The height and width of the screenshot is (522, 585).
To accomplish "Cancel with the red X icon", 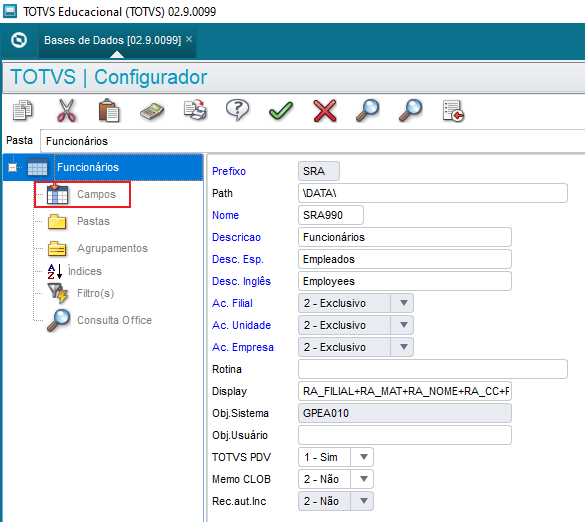I will [325, 111].
